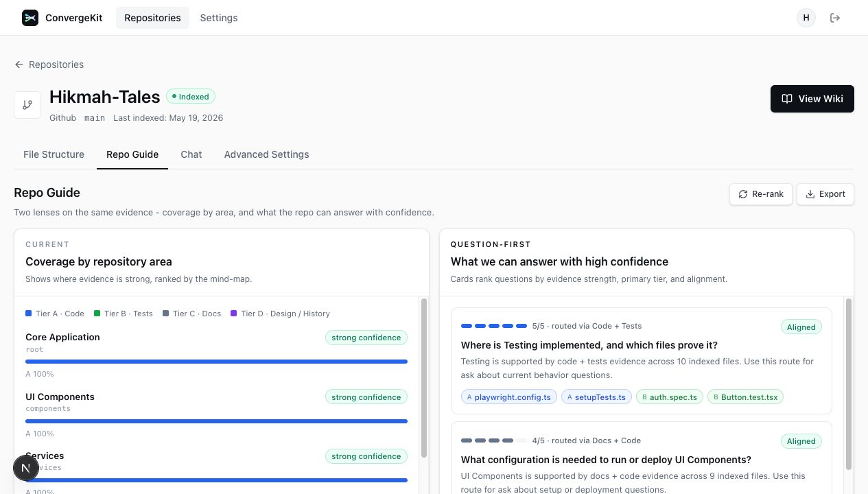The height and width of the screenshot is (494, 868).
Task: Click the git branch repository icon
Action: (27, 105)
